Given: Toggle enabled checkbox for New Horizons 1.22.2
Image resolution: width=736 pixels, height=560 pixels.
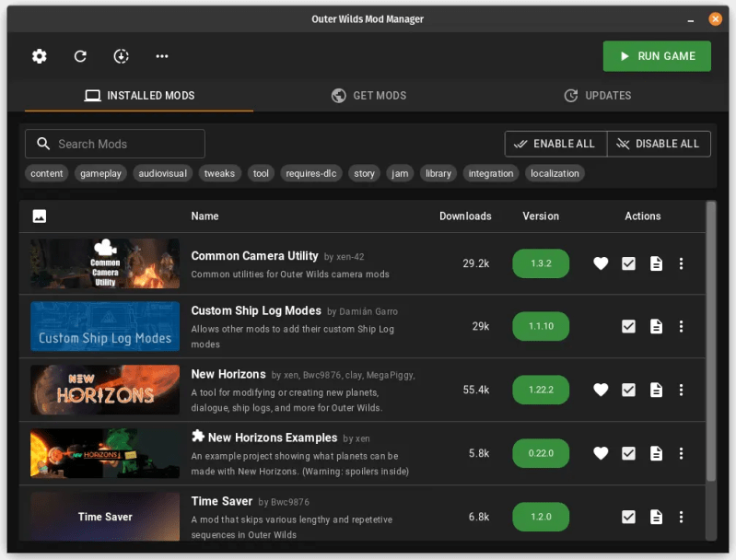Looking at the screenshot, I should [x=628, y=390].
